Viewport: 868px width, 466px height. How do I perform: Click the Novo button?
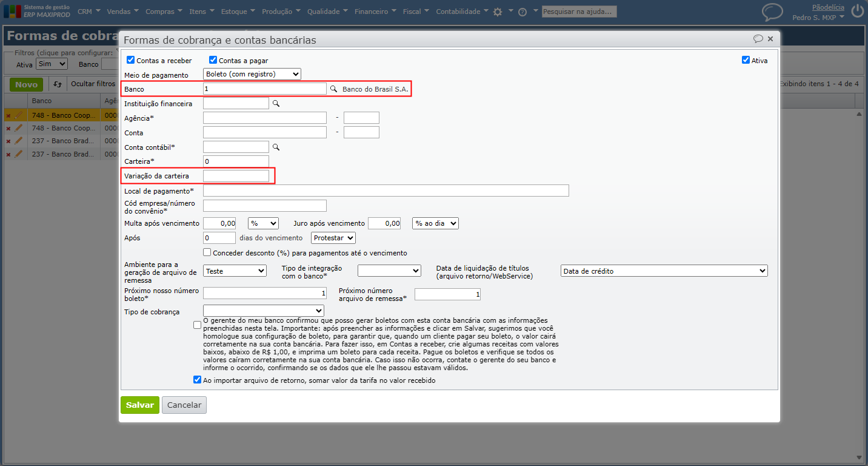27,85
